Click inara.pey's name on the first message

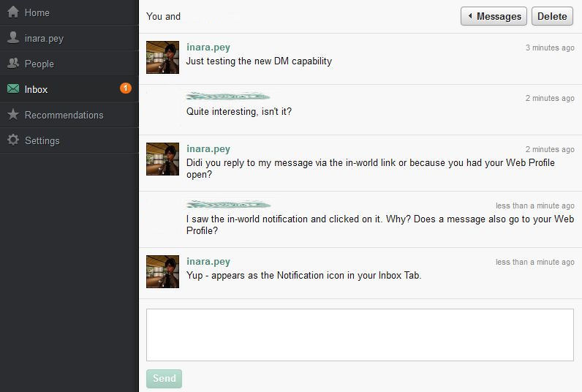pyautogui.click(x=208, y=48)
